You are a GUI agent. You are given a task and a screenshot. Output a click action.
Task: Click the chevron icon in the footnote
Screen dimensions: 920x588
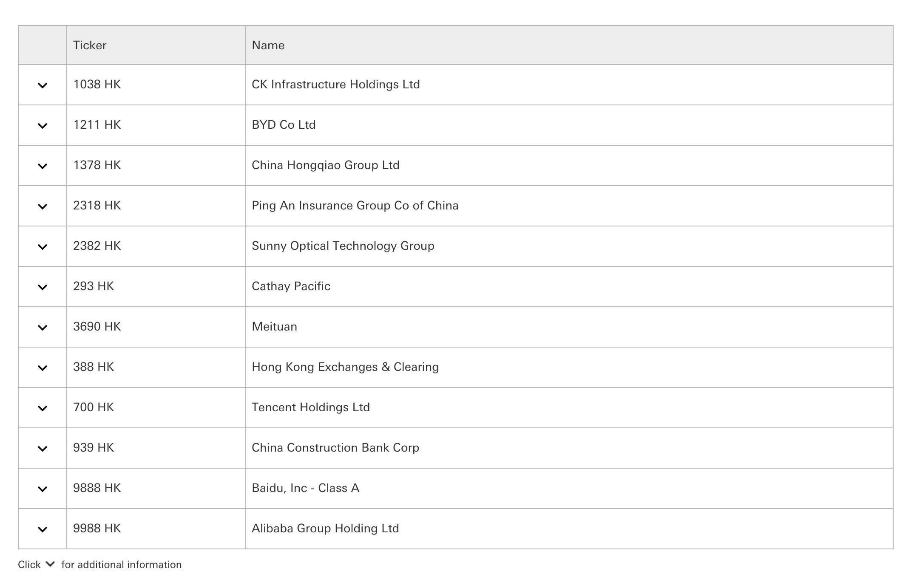click(51, 564)
